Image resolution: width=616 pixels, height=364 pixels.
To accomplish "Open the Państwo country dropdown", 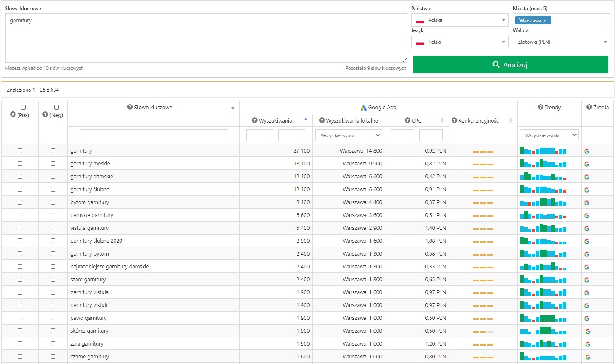I will 460,20.
